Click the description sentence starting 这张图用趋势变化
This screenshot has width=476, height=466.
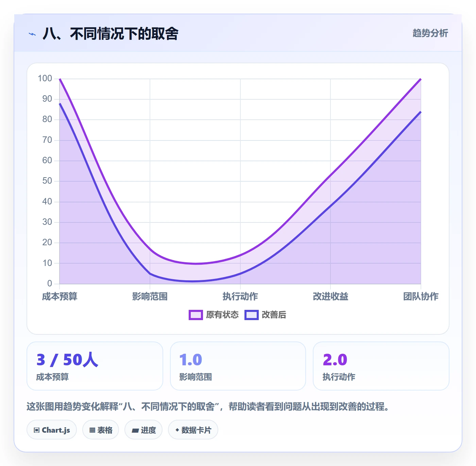tap(208, 406)
